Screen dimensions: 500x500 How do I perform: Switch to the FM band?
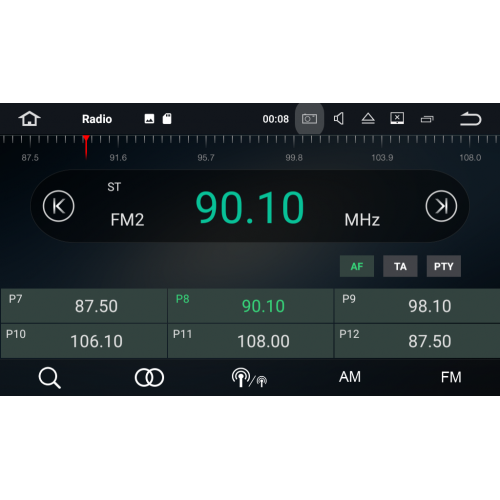[x=451, y=377]
